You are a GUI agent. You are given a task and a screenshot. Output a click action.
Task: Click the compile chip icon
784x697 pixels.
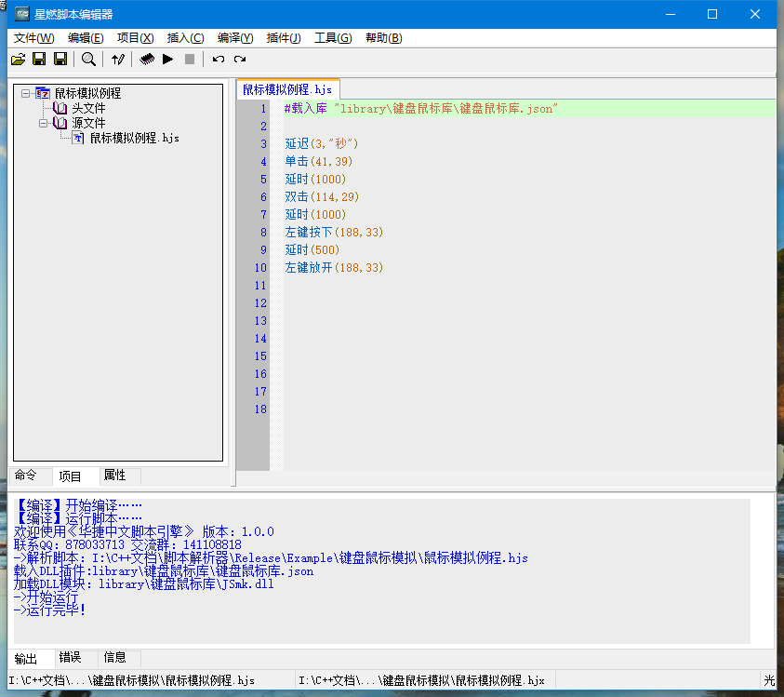(147, 60)
